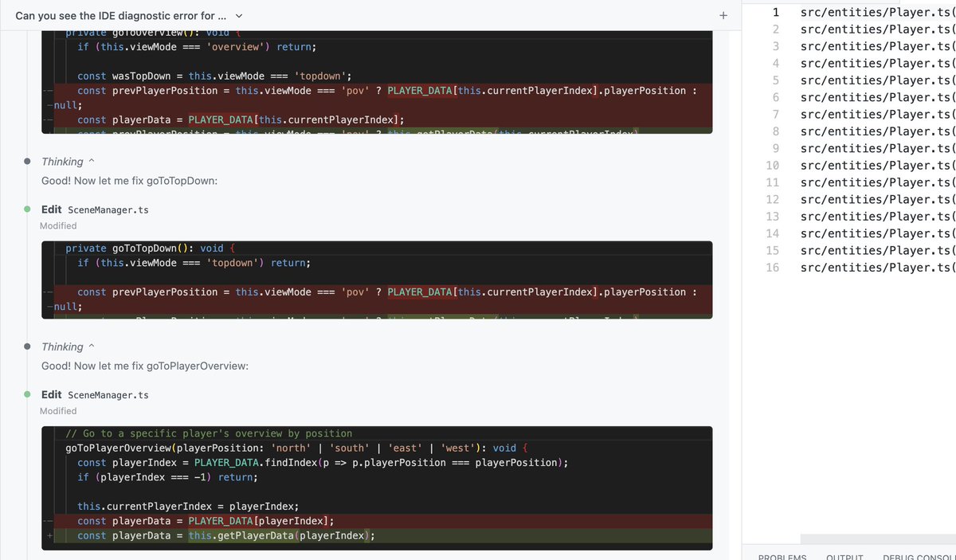
Task: Click line number 16 in the results panel
Action: coord(772,267)
